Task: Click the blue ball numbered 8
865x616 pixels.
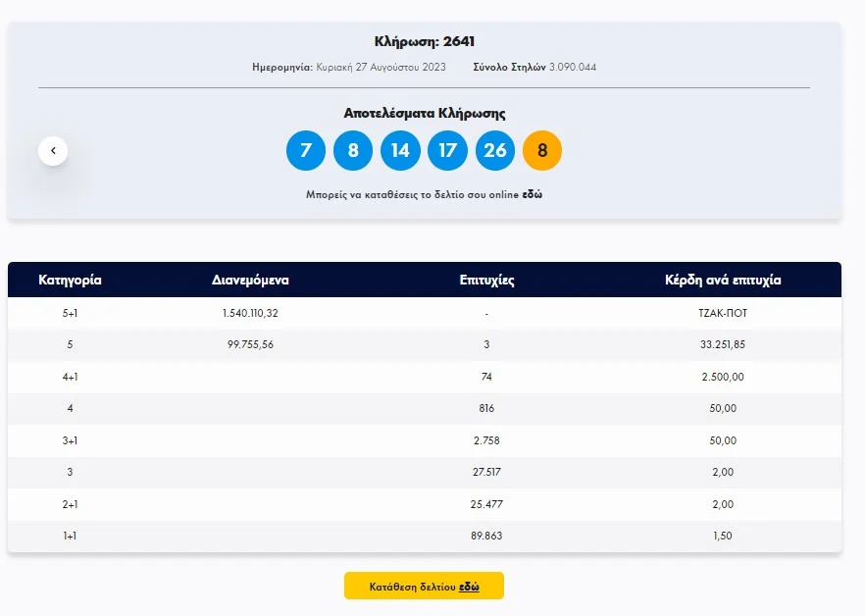Action: point(353,151)
